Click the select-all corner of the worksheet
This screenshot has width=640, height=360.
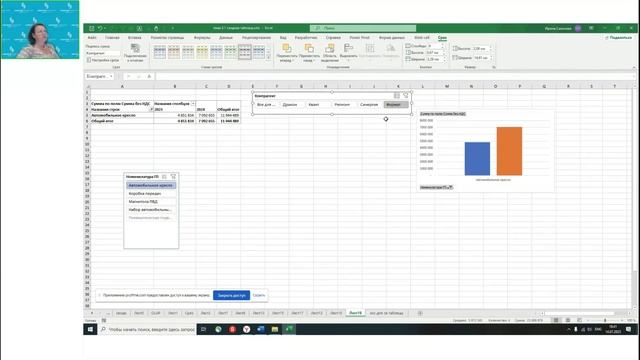[87, 86]
